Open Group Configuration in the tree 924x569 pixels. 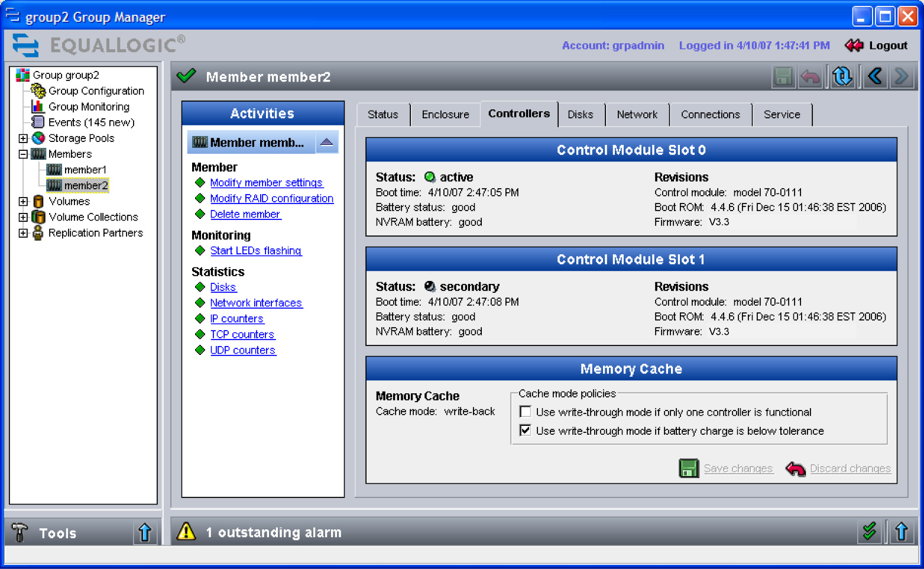tap(96, 91)
